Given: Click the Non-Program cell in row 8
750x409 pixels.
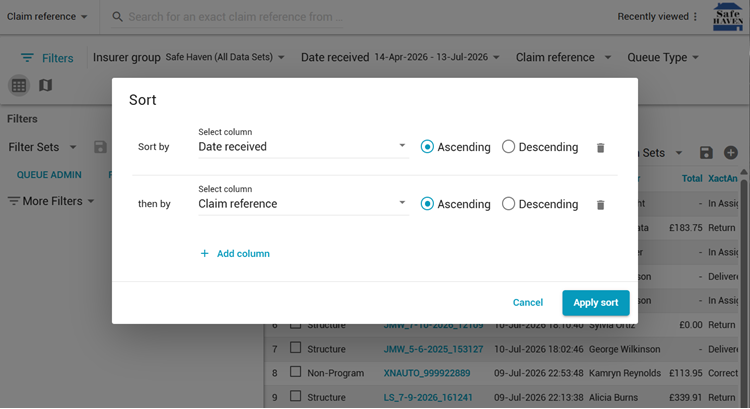Looking at the screenshot, I should tap(335, 373).
